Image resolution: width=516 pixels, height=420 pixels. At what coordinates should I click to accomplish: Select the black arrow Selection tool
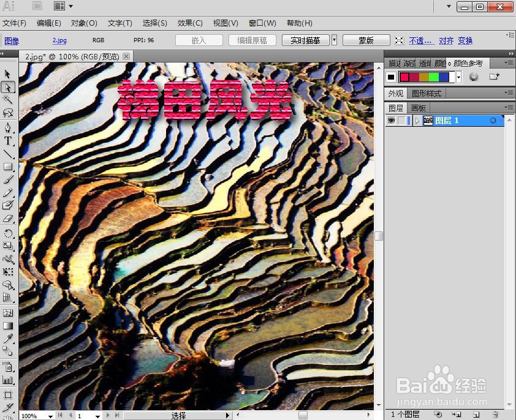[8, 74]
